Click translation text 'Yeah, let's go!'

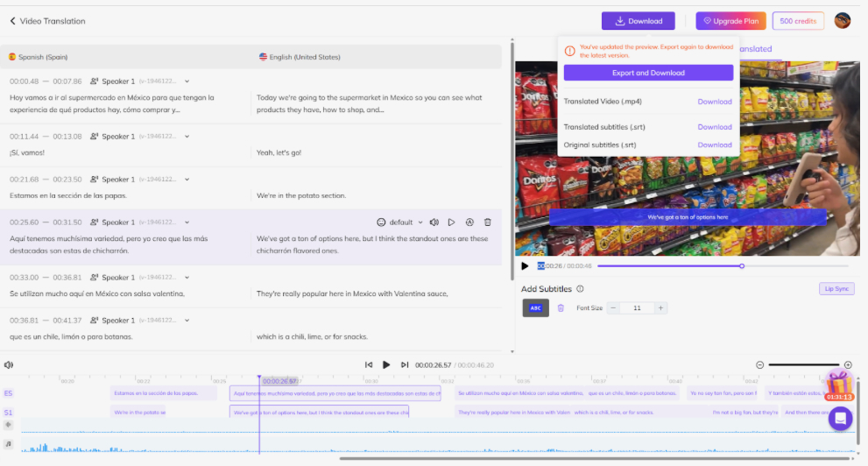(279, 152)
